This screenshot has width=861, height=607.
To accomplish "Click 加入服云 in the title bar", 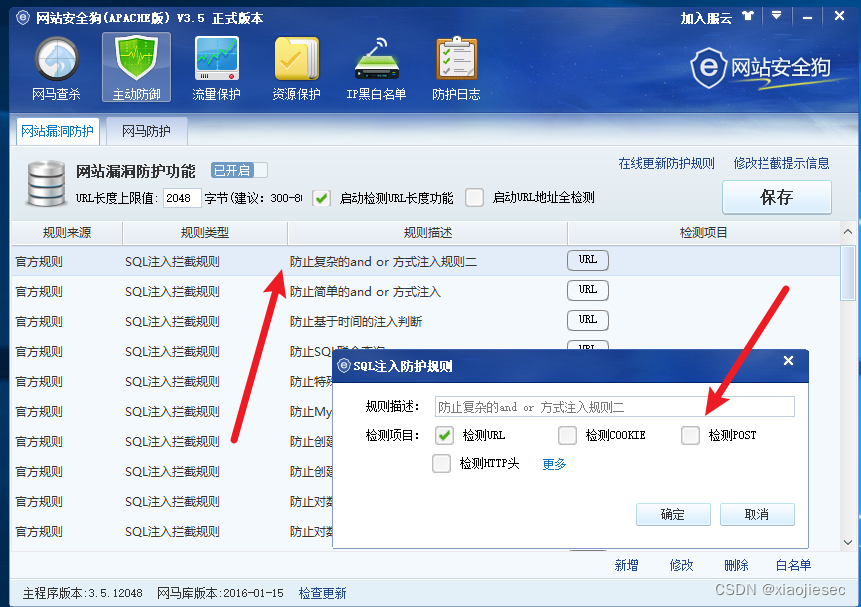I will coord(706,18).
